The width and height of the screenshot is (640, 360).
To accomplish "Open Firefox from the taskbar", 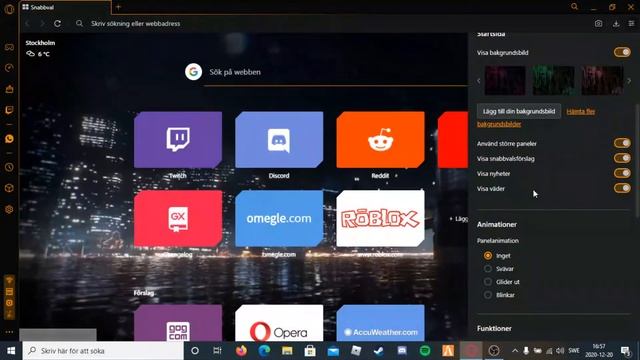I will [241, 351].
